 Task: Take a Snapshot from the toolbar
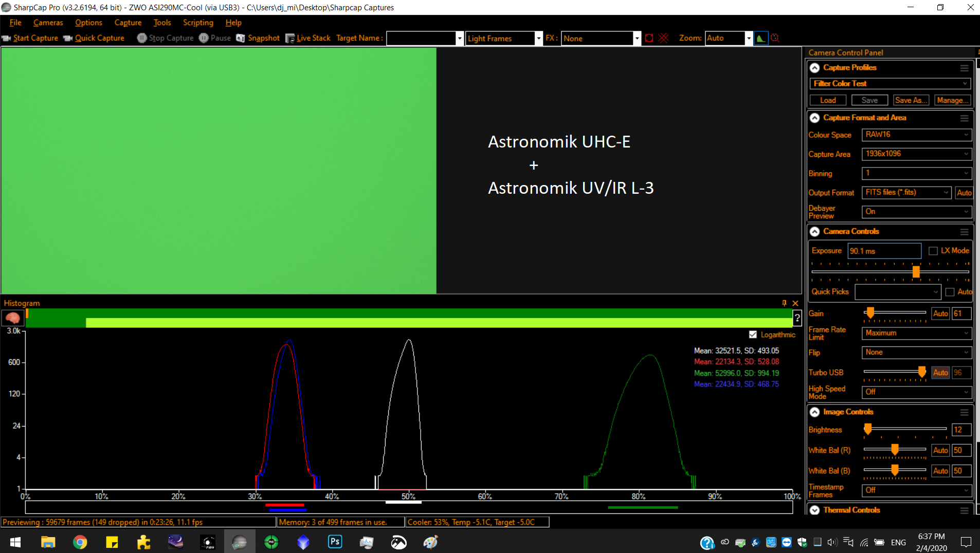[258, 38]
